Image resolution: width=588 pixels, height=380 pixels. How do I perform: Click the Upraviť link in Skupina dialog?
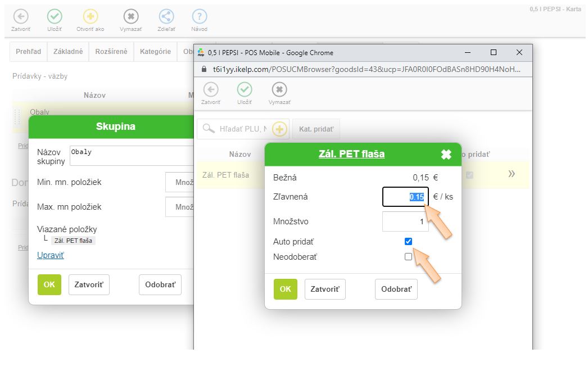coord(51,255)
